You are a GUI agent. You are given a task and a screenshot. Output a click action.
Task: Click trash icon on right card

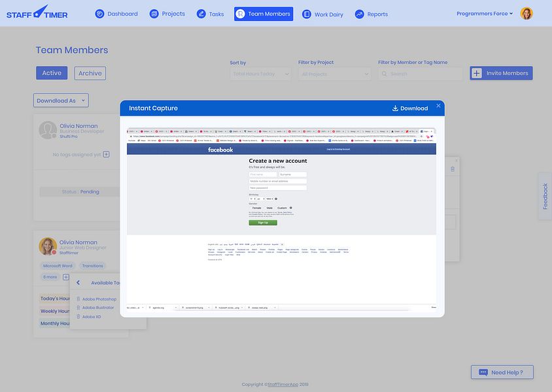click(453, 169)
